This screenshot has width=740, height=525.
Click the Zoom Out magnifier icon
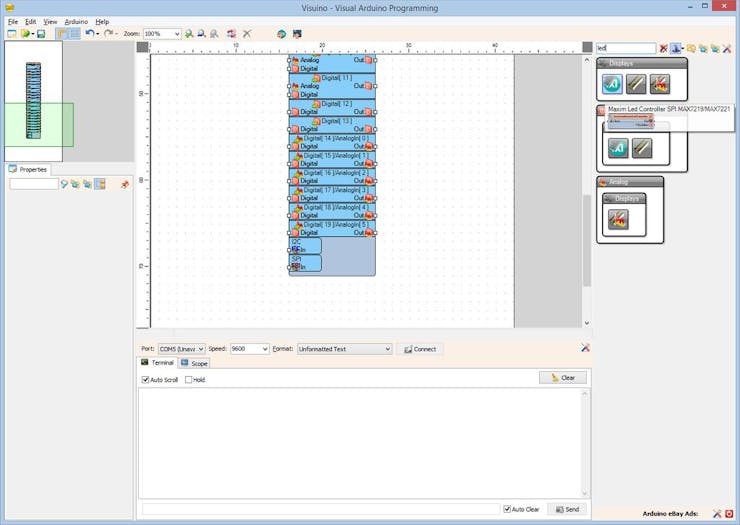click(201, 34)
